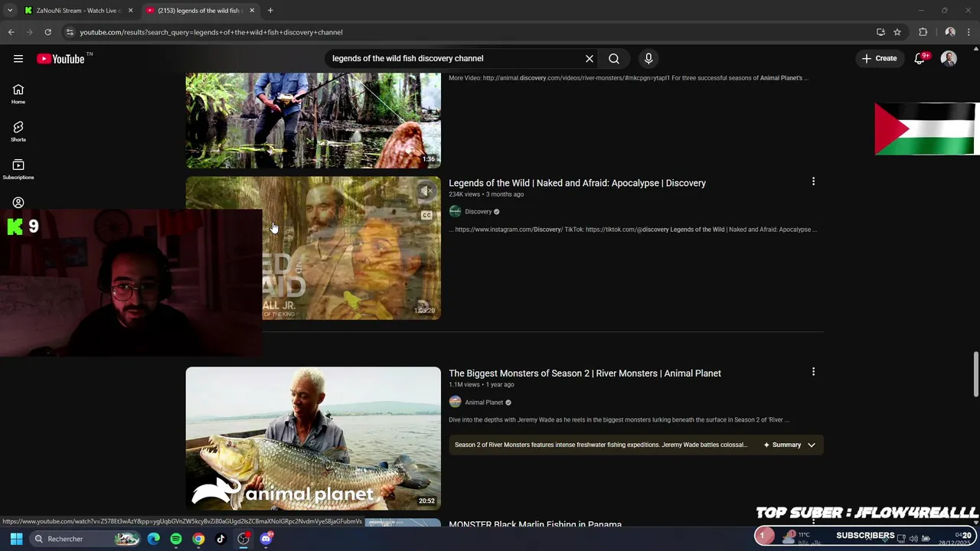Click the 1.1M views 1 year ago text
Screen dimensions: 980x551
click(x=481, y=385)
